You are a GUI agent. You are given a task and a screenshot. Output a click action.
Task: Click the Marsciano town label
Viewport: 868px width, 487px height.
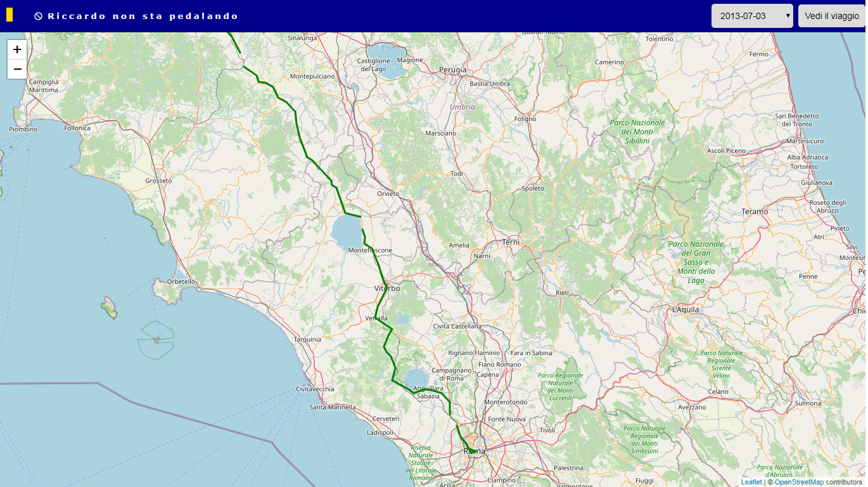(440, 133)
